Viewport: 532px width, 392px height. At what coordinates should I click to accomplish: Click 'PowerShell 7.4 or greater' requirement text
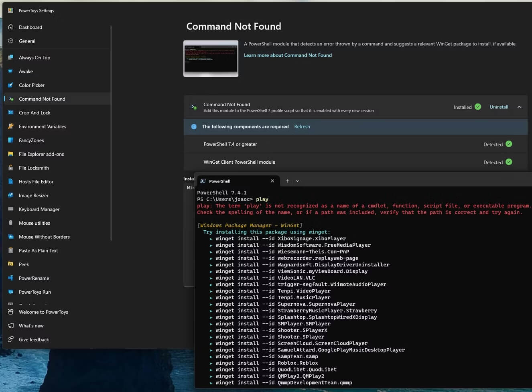(x=230, y=144)
